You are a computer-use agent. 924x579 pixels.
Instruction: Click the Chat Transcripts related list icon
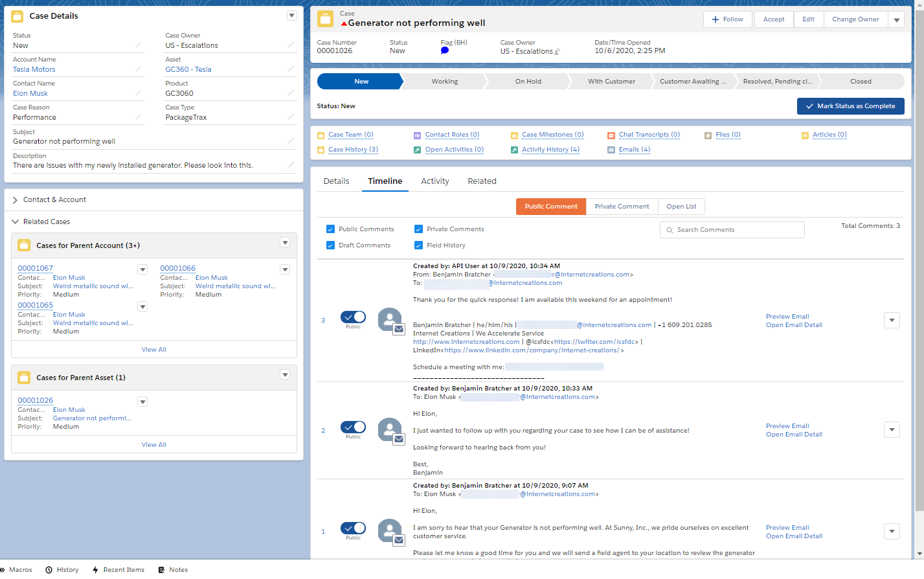click(x=611, y=135)
